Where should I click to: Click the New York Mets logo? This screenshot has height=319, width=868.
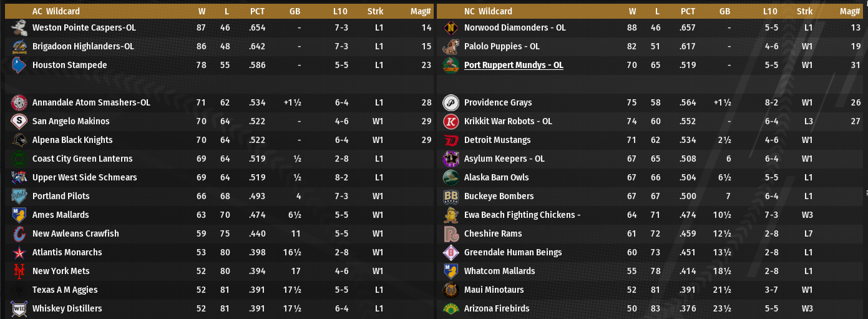19,271
